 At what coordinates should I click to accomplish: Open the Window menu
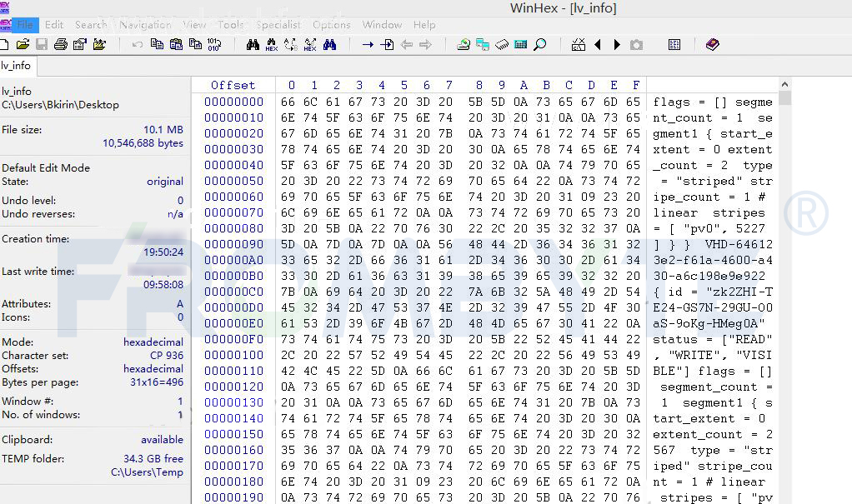click(382, 24)
